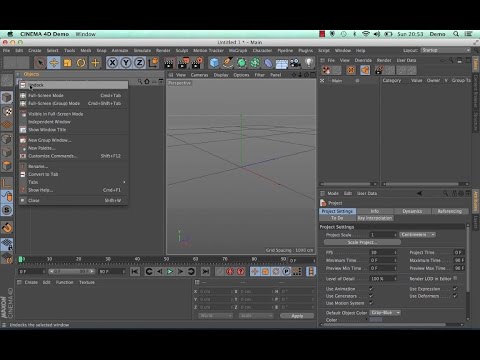
Task: Pick Customize Commands from menu
Action: (x=73, y=156)
